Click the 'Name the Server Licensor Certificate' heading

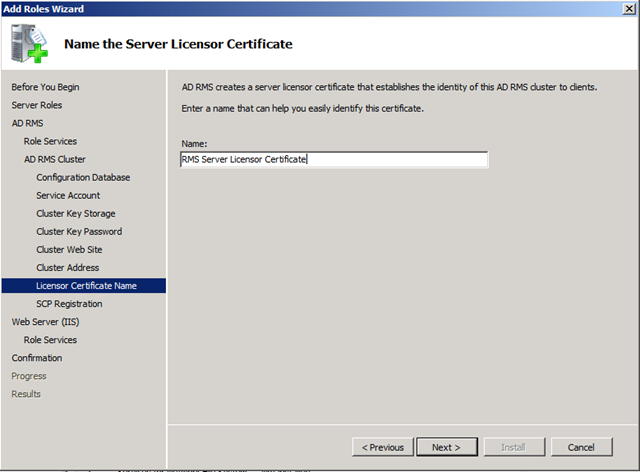tap(178, 44)
